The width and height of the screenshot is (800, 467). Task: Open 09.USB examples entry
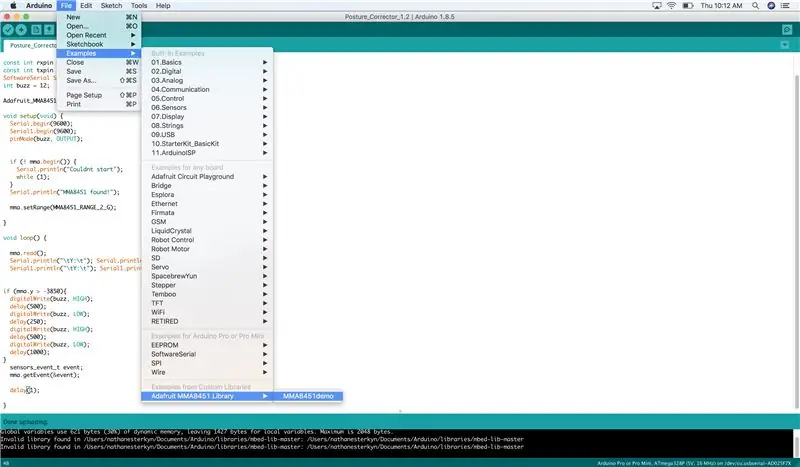tap(207, 135)
